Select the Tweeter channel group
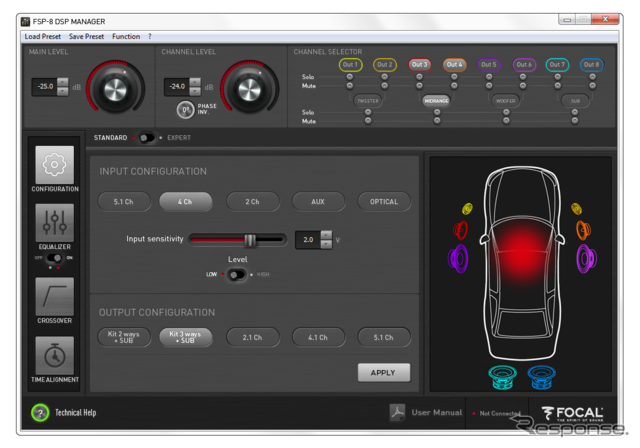Image resolution: width=640 pixels, height=448 pixels. 368,100
